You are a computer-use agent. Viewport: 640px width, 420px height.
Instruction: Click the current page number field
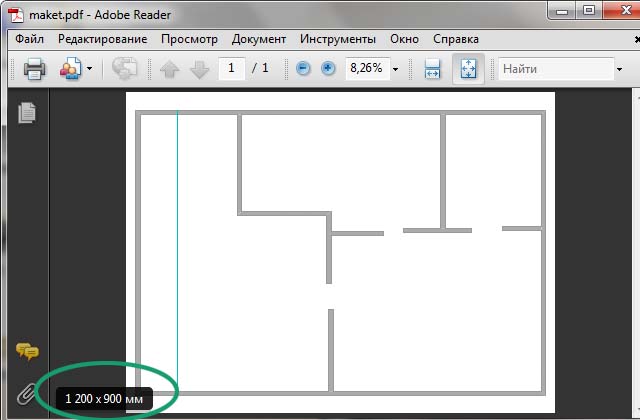click(x=232, y=69)
